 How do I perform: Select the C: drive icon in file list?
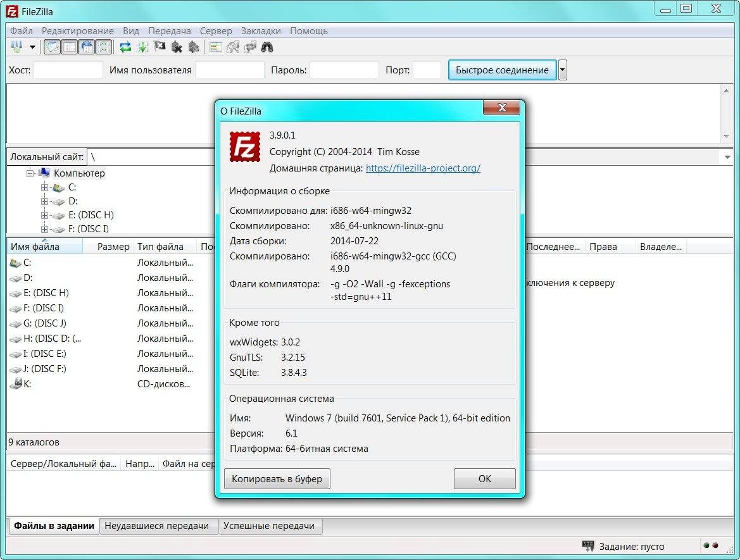(x=16, y=263)
